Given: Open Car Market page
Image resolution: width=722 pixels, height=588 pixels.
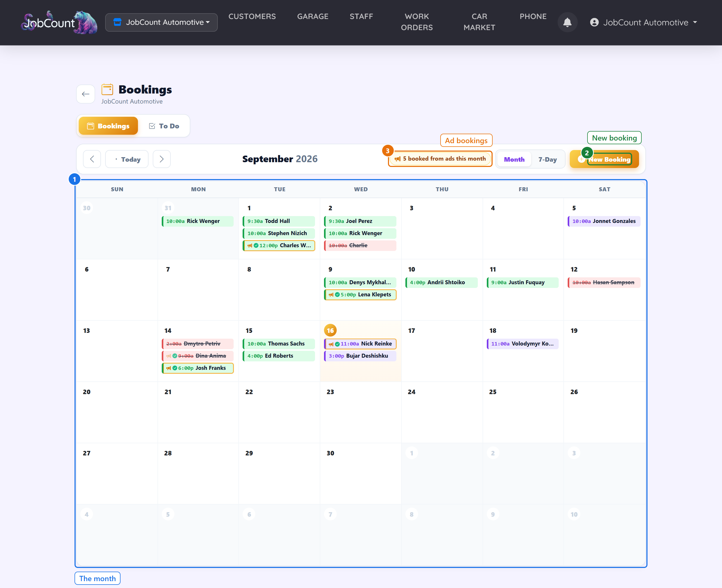Looking at the screenshot, I should [479, 22].
